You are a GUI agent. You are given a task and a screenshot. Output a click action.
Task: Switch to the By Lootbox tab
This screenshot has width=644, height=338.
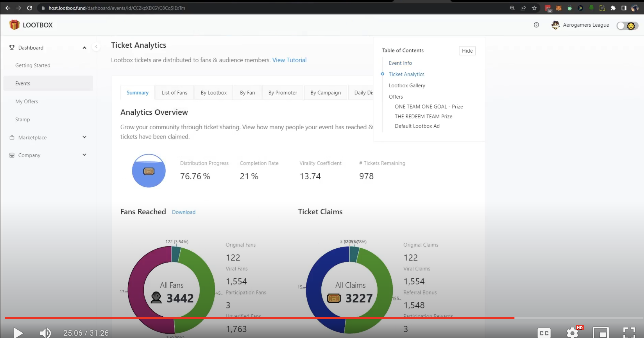coord(213,93)
